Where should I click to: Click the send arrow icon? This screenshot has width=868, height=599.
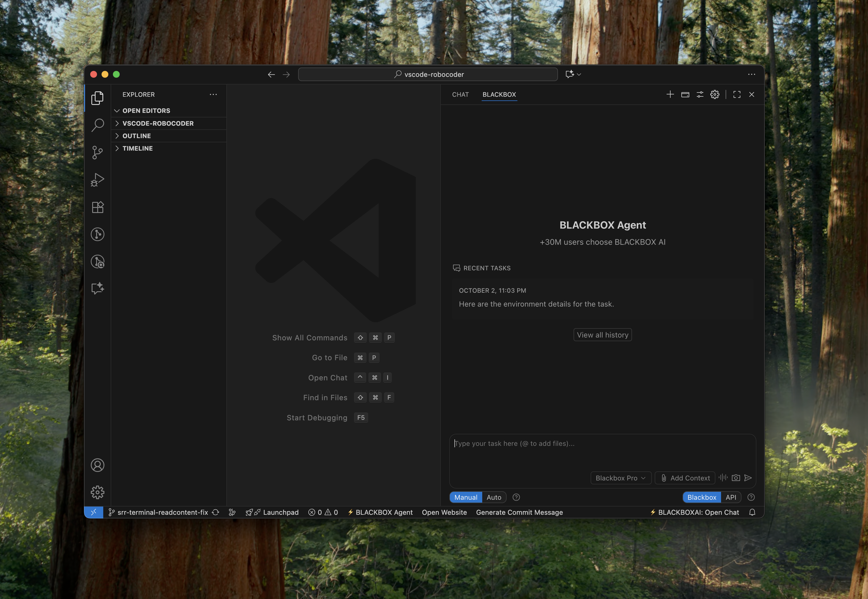747,478
